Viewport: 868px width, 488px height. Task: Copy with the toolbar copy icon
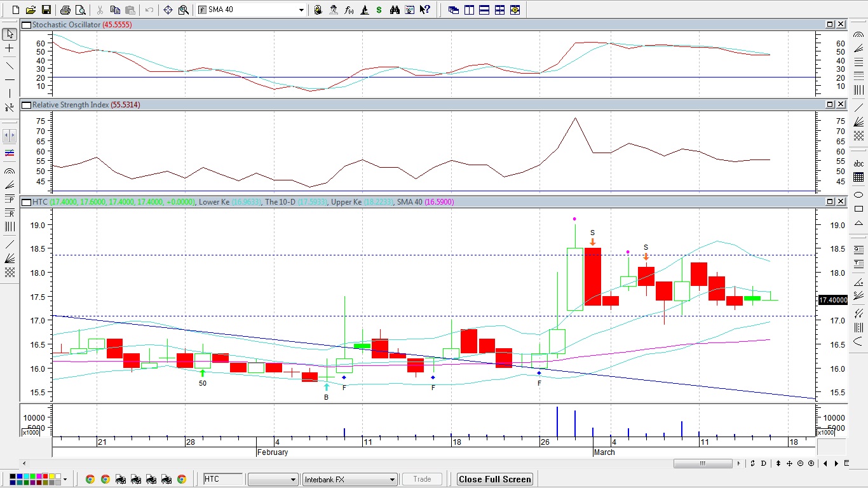click(115, 10)
